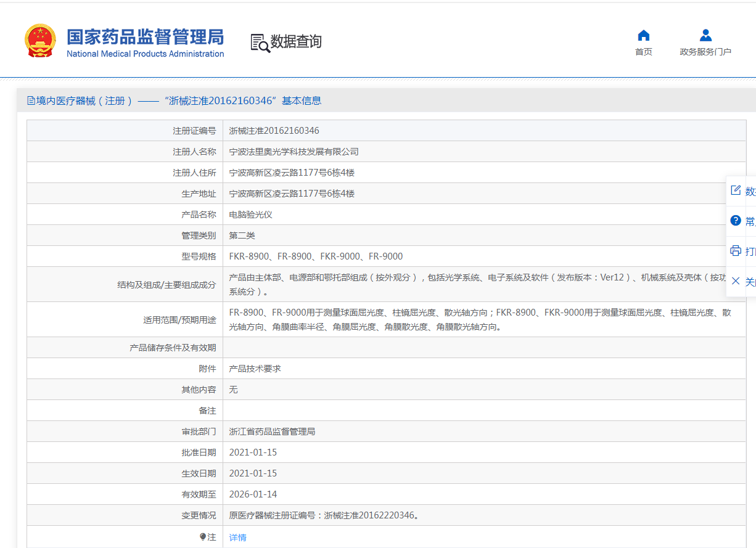
Task: Click the 变更情况 row label
Action: click(x=199, y=515)
